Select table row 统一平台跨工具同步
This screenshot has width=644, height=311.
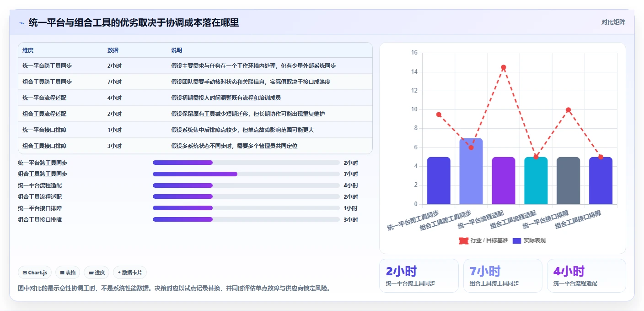click(x=195, y=66)
